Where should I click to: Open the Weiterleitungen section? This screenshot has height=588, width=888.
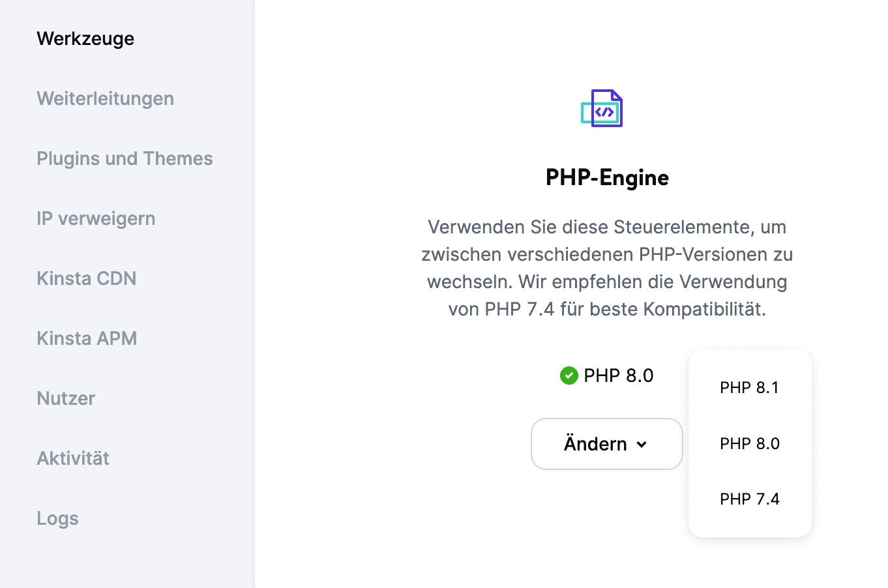(105, 99)
